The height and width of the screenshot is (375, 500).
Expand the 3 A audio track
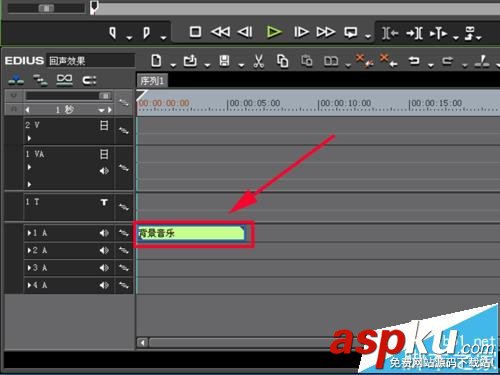point(29,268)
